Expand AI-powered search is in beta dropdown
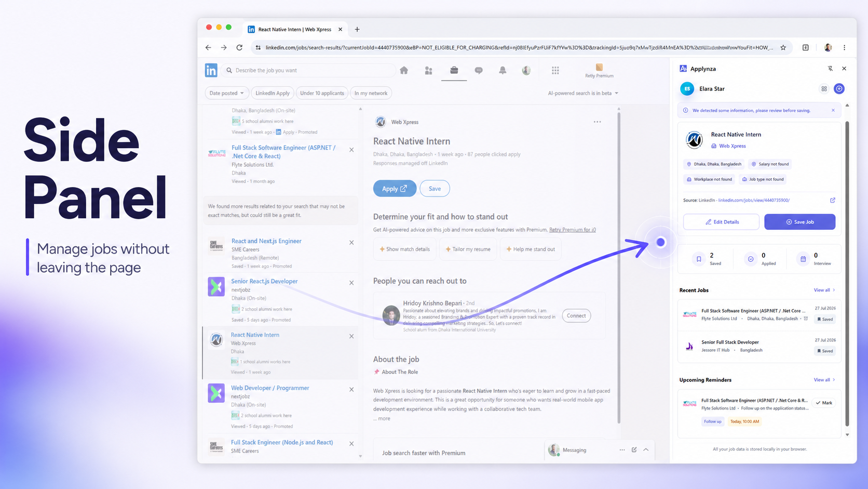 (x=583, y=93)
